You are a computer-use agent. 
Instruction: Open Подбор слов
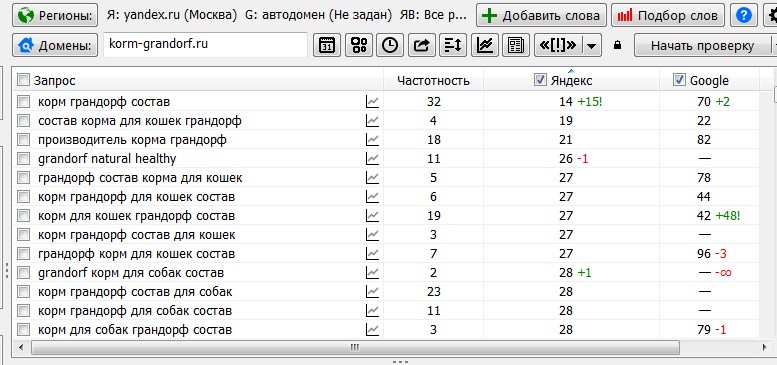point(667,15)
